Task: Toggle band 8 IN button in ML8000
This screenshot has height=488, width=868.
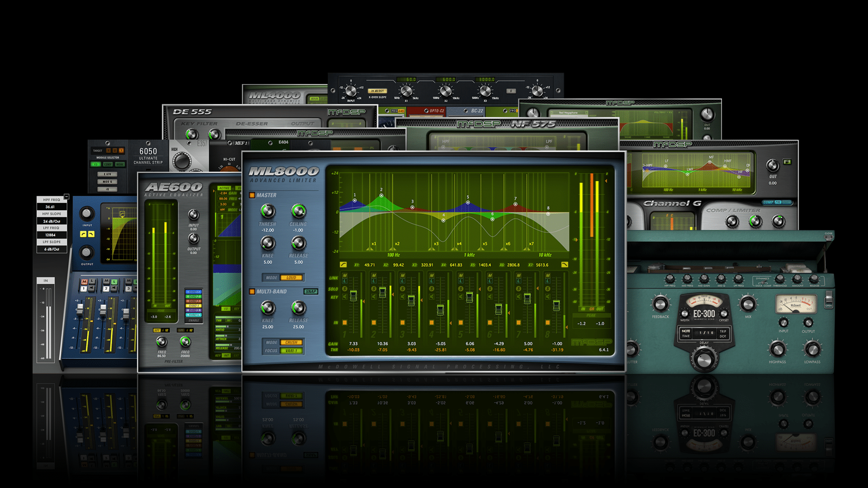Action: 547,323
